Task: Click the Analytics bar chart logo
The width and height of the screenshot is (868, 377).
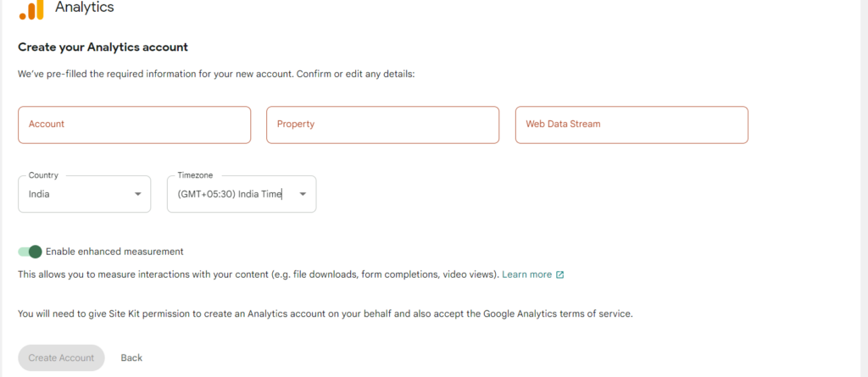Action: tap(31, 9)
